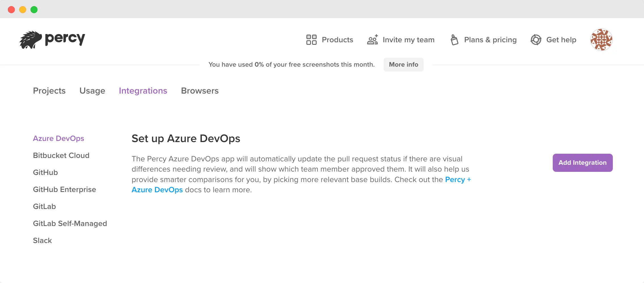Open the Slack integration settings

click(43, 240)
